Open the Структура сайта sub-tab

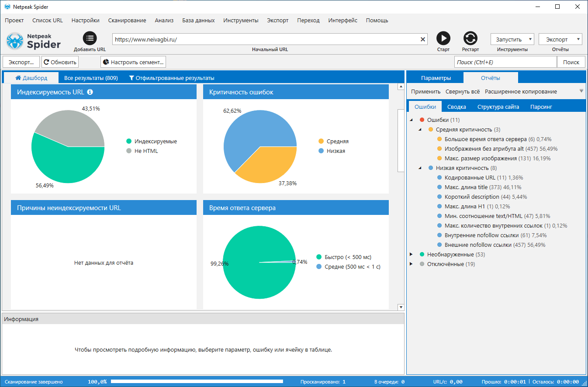[x=498, y=107]
